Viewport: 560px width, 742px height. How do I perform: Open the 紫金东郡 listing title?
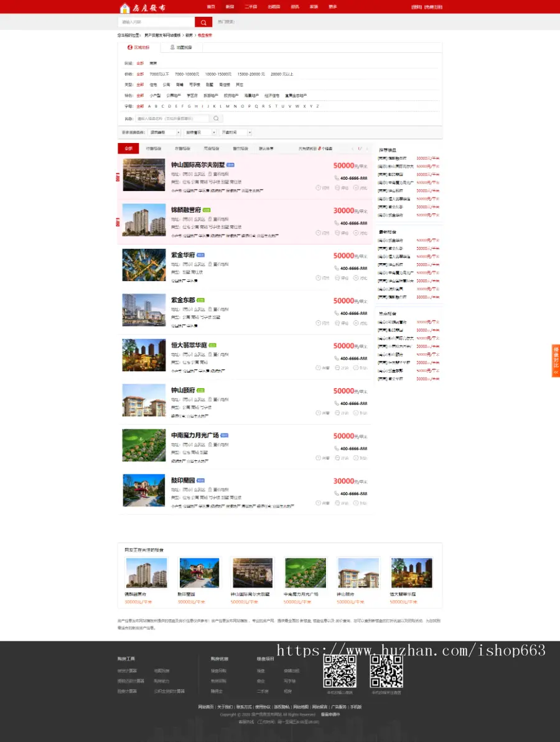tap(183, 300)
